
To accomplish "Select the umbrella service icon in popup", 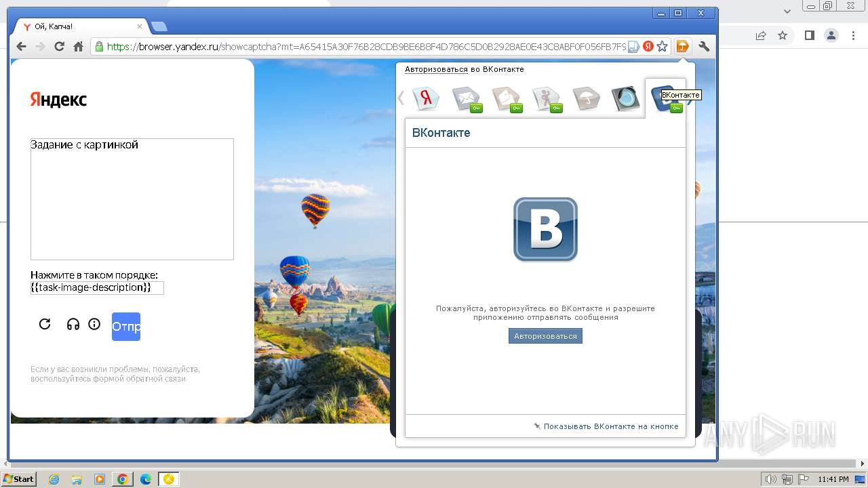I will (x=587, y=98).
